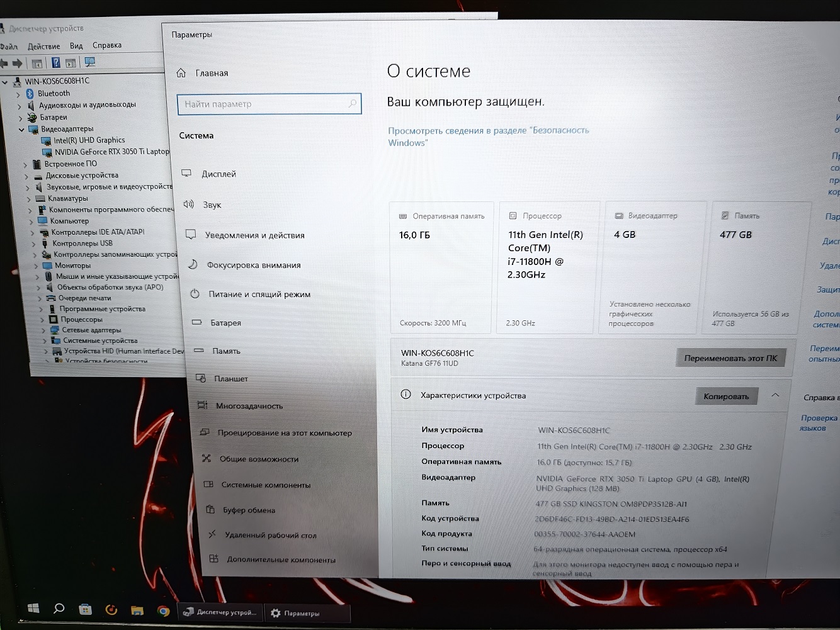Open Проецирование на этот компьютер page
This screenshot has width=840, height=630.
pyautogui.click(x=285, y=432)
